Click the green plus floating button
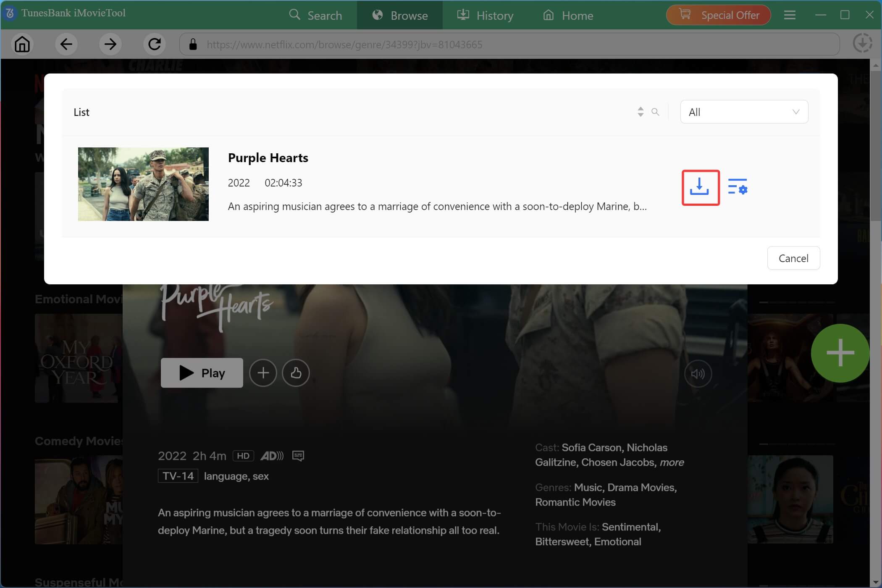The width and height of the screenshot is (882, 588). click(840, 353)
